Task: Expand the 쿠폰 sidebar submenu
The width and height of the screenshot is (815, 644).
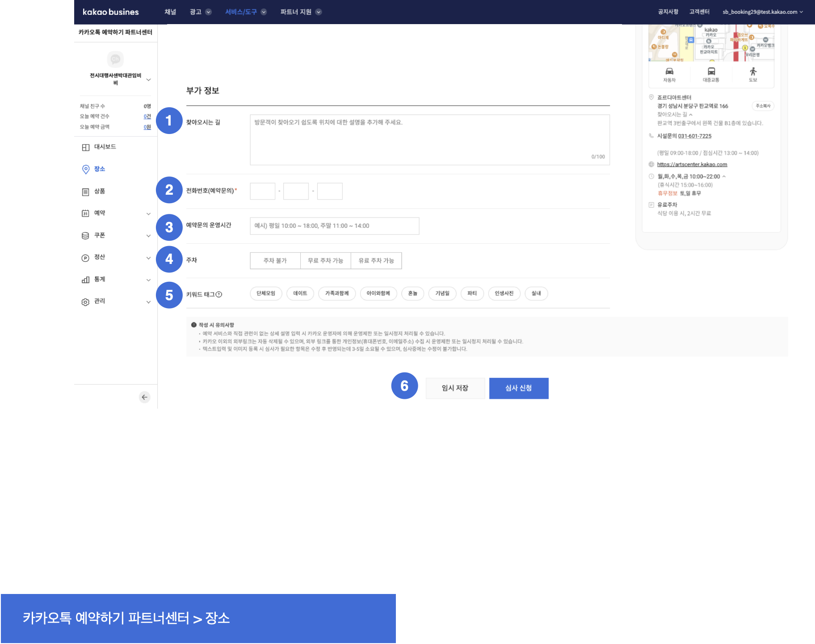Action: tap(148, 236)
